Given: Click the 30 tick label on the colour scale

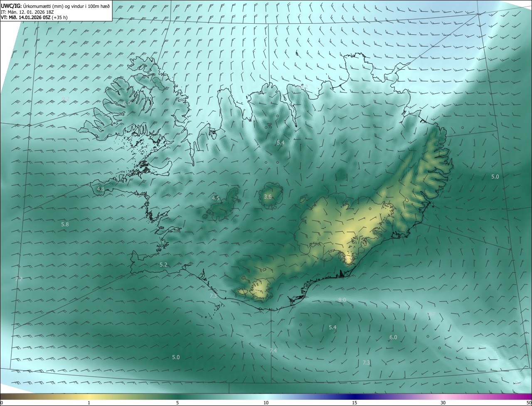Looking at the screenshot, I should pyautogui.click(x=443, y=403).
